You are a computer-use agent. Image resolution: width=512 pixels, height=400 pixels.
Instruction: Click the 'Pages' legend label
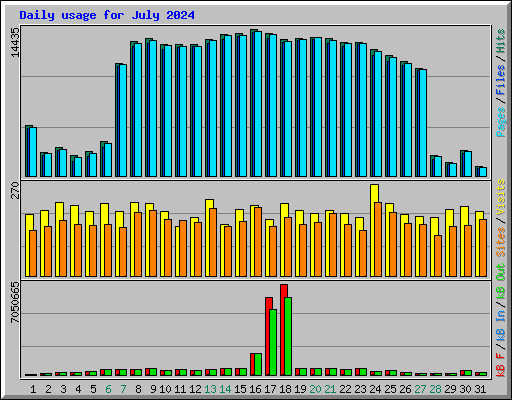(501, 122)
